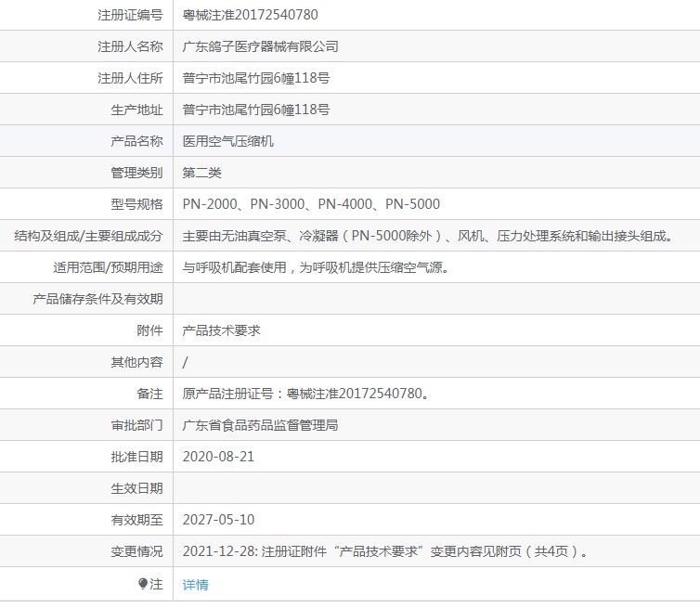Click expiry date 2027-05-10
This screenshot has width=700, height=608.
point(218,520)
